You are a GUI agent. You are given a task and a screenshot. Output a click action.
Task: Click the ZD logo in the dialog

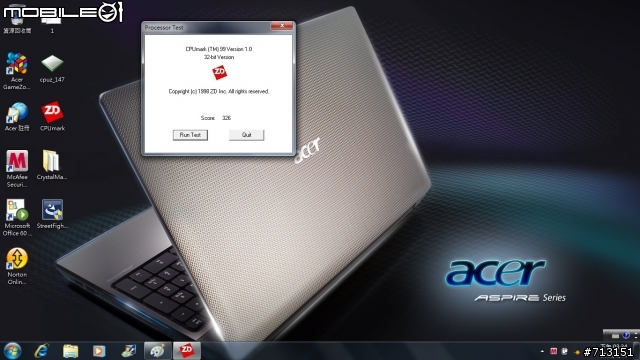220,72
